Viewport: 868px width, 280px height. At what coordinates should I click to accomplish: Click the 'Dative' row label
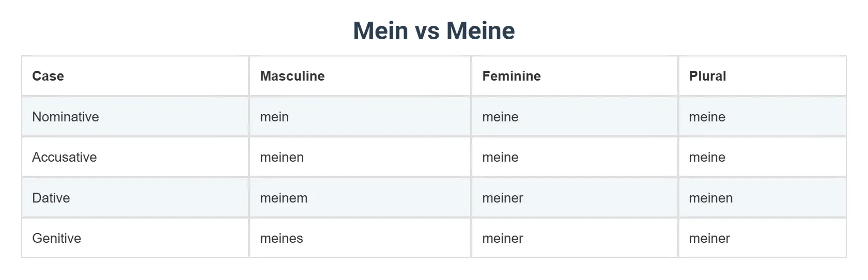tap(51, 198)
